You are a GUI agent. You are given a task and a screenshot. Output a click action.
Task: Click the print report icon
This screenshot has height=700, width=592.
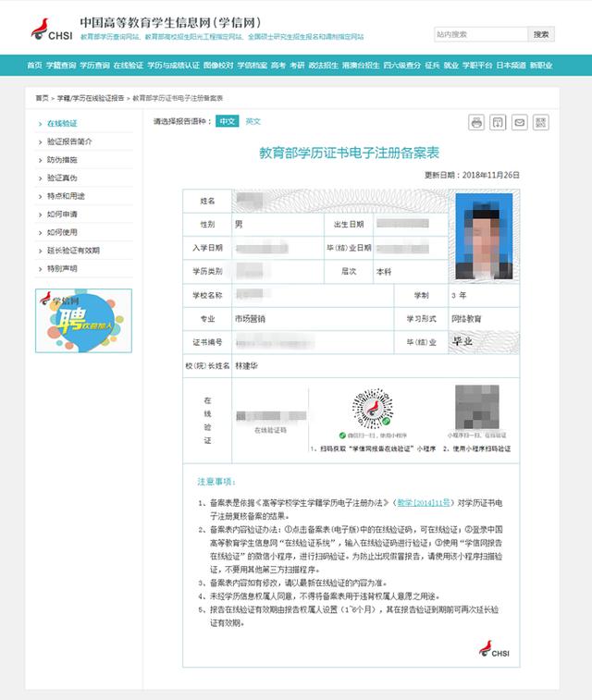(476, 122)
